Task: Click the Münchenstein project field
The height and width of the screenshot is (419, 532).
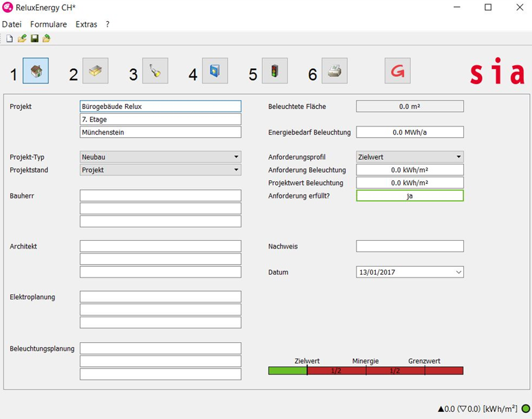Action: (160, 132)
